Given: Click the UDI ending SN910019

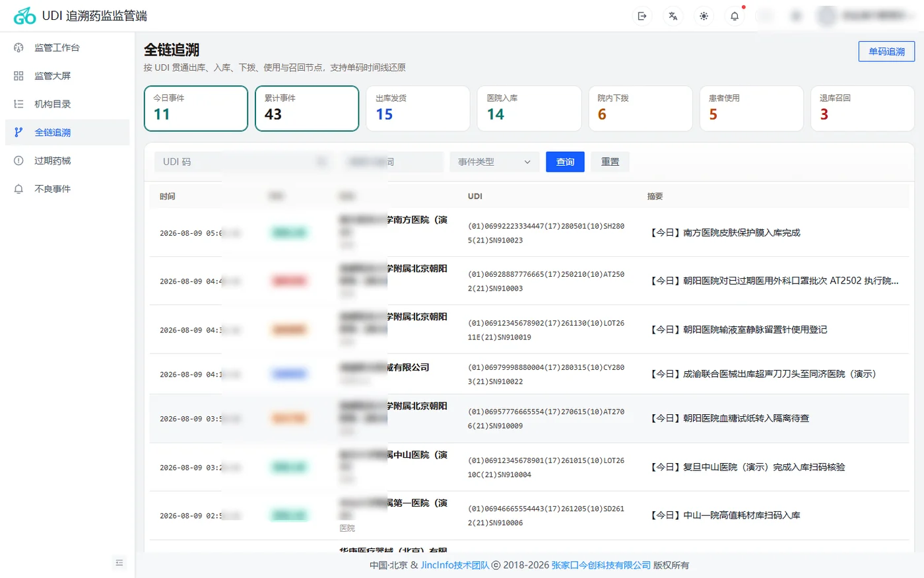Looking at the screenshot, I should [x=546, y=330].
